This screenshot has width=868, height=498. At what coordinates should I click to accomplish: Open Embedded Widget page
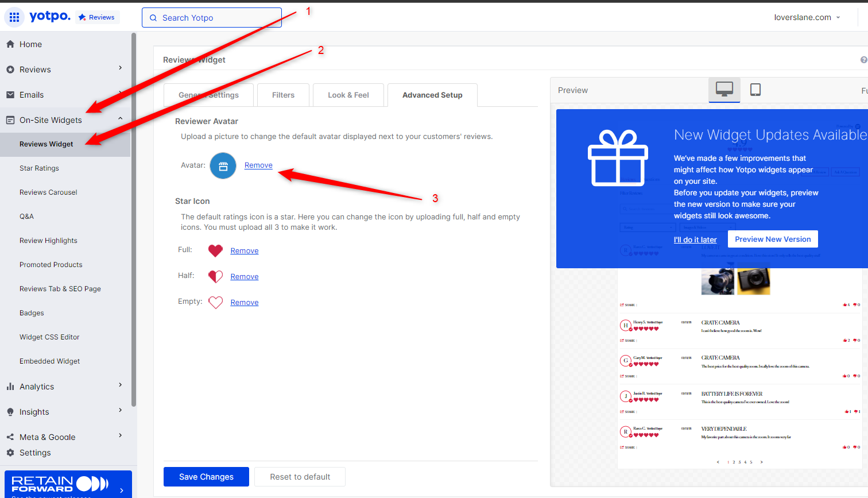pyautogui.click(x=50, y=361)
